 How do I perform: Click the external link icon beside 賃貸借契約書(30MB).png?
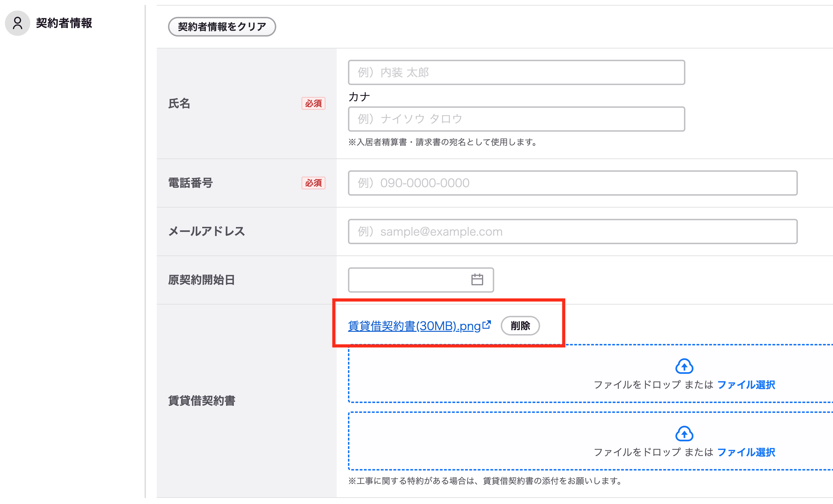(486, 325)
